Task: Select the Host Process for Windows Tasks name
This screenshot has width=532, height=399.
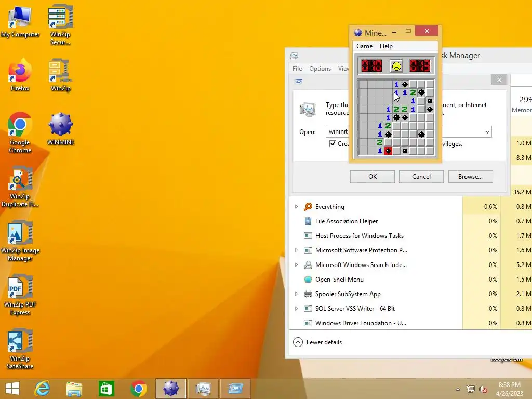Action: [x=360, y=236]
